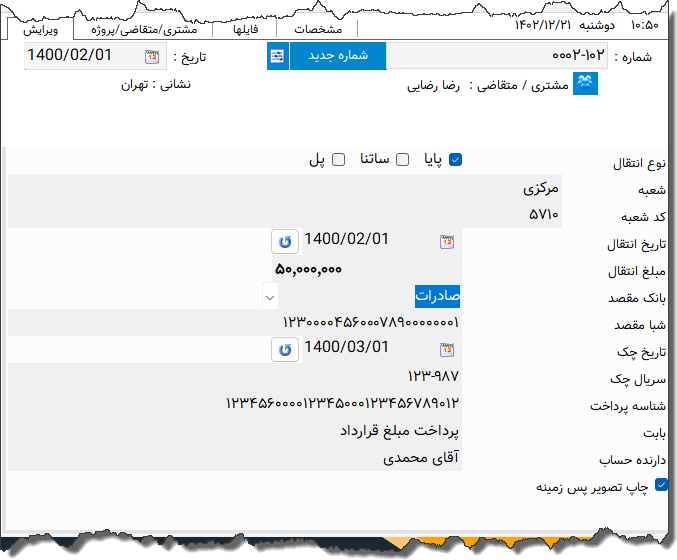Click دارنده حساب field آقای محمدی
677x560 pixels.
click(235, 457)
